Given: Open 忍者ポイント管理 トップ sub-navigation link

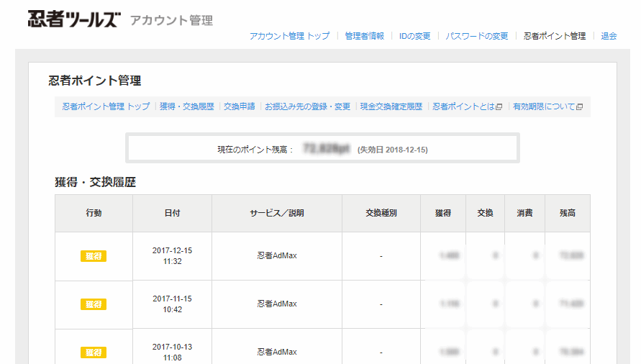Looking at the screenshot, I should coord(106,106).
